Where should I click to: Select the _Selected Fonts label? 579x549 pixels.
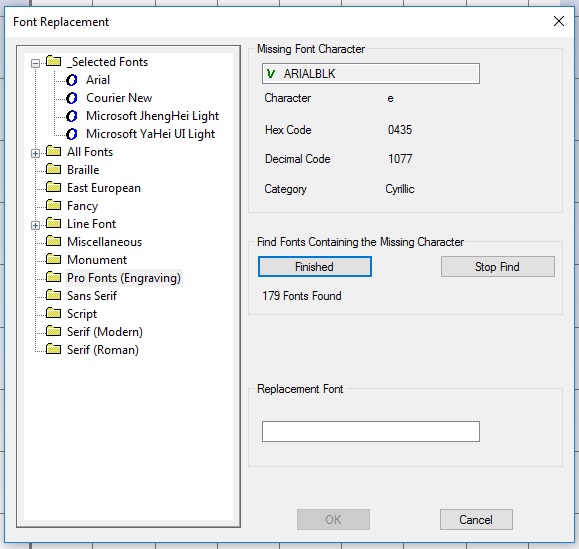[x=107, y=62]
